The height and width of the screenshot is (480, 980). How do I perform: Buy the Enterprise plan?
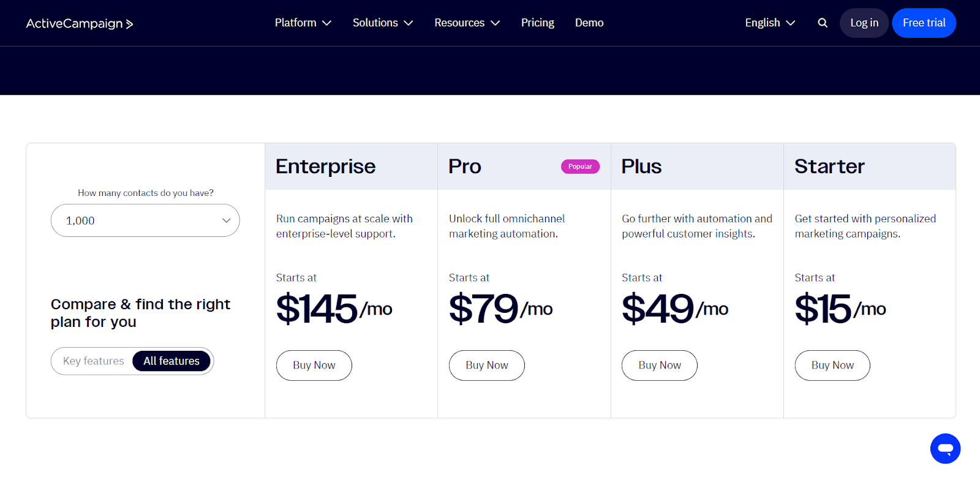314,365
